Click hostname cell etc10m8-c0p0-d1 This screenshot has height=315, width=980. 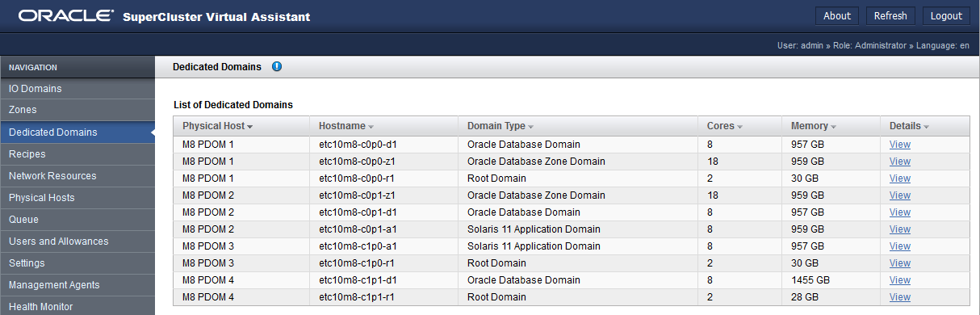383,145
